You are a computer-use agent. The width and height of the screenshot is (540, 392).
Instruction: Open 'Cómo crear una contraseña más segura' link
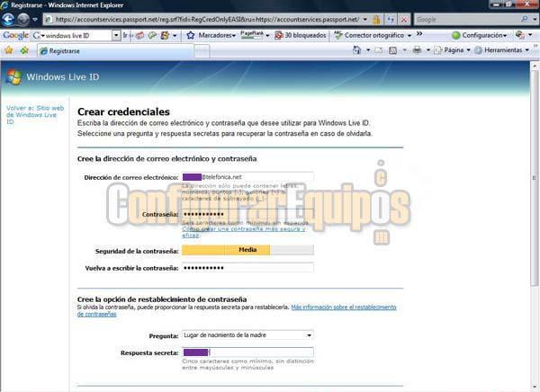[243, 232]
